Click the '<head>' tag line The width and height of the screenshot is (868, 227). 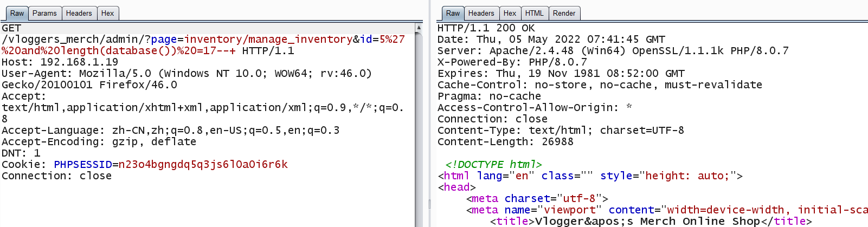pyautogui.click(x=456, y=187)
